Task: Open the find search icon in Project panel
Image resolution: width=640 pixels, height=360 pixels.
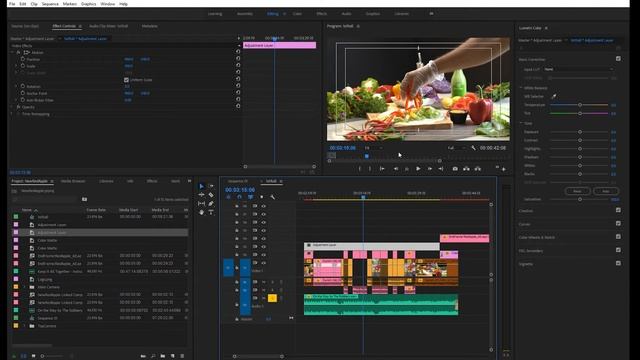Action: (x=153, y=356)
